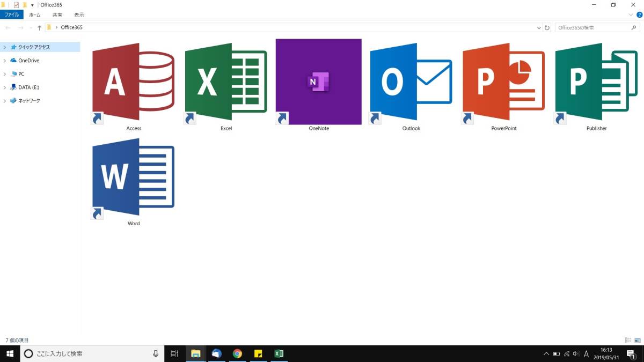Image resolution: width=644 pixels, height=362 pixels.
Task: Switch to the 共有 ribbon tab
Action: tap(57, 15)
